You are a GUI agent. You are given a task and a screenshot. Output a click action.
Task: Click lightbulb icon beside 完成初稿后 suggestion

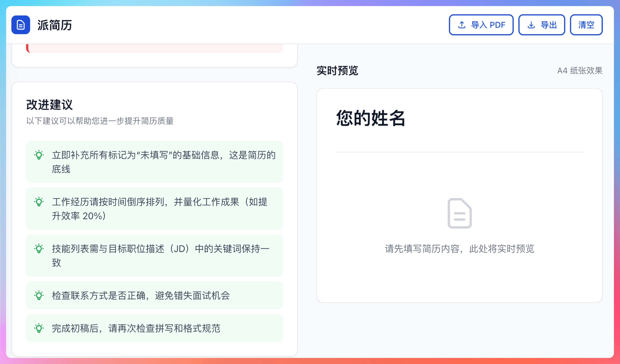[39, 328]
